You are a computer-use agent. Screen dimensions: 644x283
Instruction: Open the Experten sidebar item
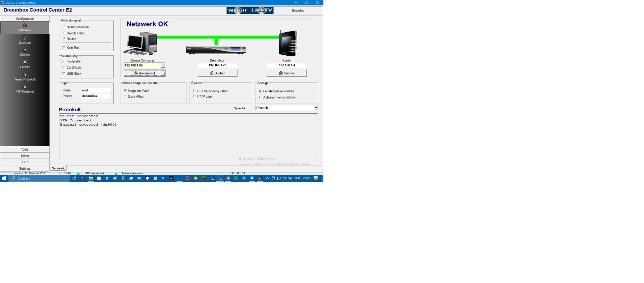point(25,40)
